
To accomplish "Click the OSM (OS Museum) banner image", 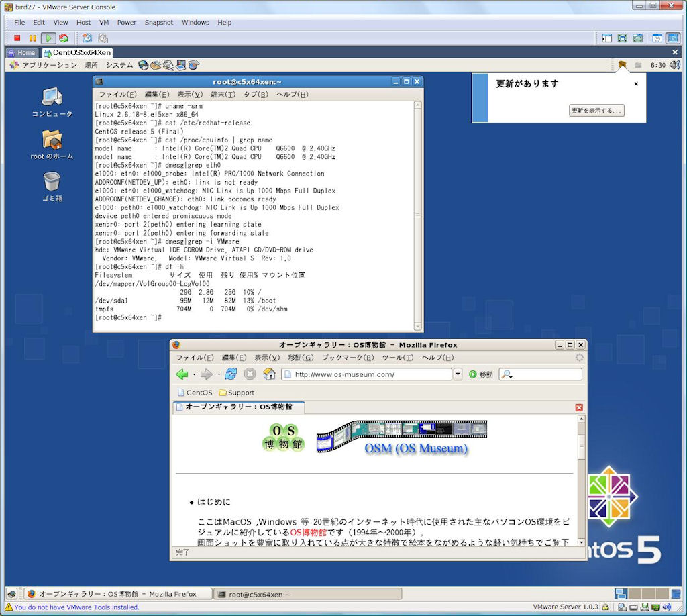I will point(401,438).
